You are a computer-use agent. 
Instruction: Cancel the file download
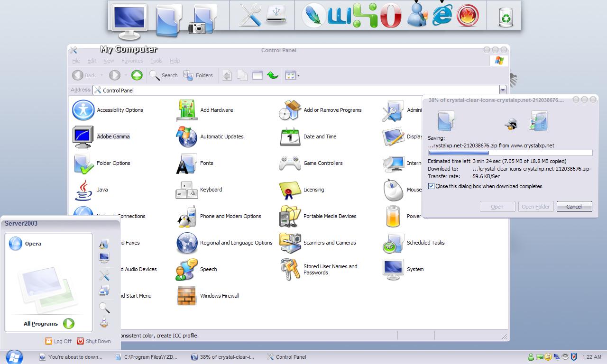click(574, 207)
